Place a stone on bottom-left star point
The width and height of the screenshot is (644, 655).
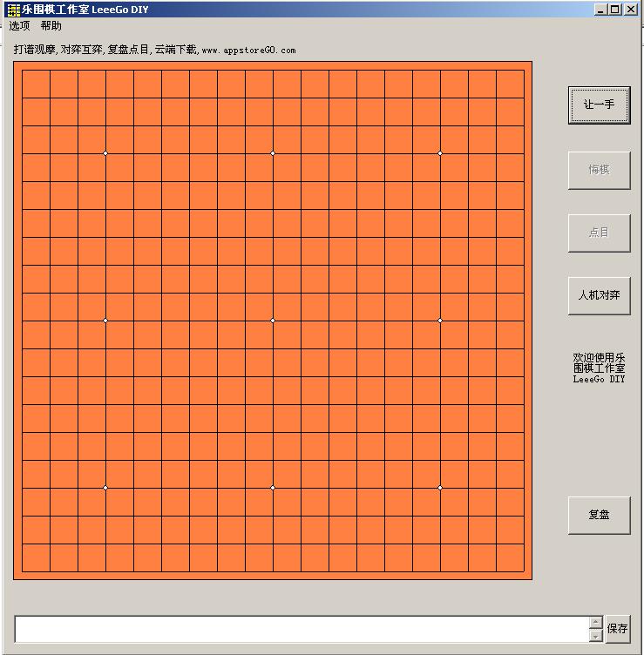tap(105, 488)
